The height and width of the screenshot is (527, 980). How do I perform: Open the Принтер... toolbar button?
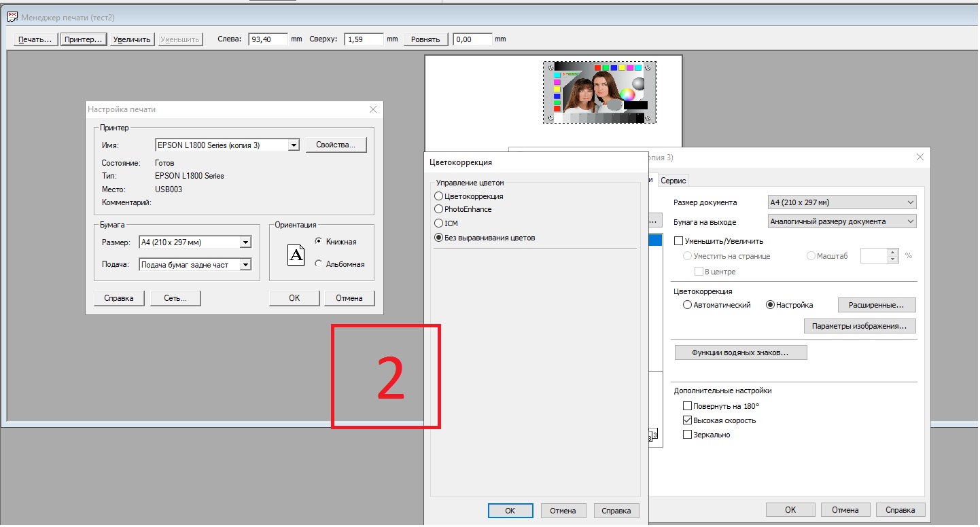point(84,39)
